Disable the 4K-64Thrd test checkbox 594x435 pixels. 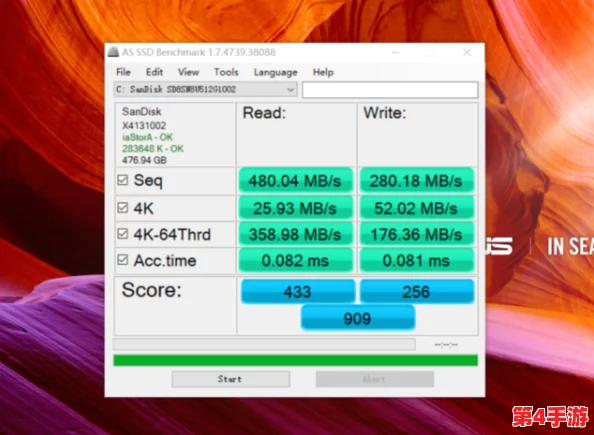tap(123, 233)
